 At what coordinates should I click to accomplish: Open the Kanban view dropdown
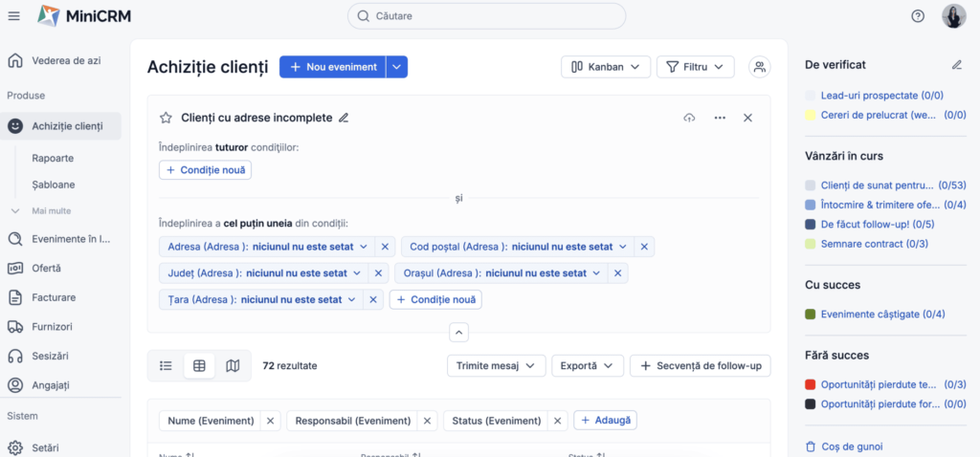pyautogui.click(x=606, y=67)
